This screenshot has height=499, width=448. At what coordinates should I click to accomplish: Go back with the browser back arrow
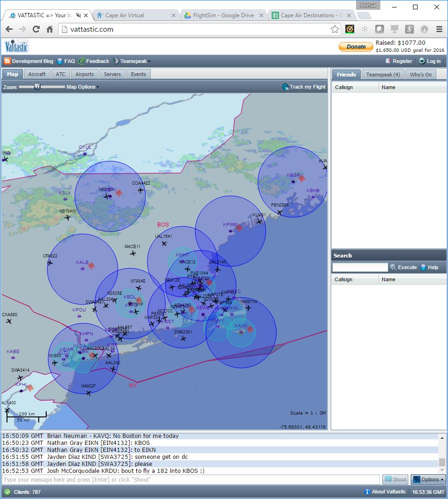point(9,29)
